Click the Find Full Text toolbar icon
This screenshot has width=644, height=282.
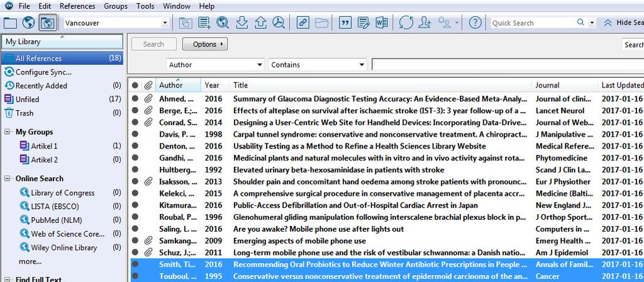pos(279,23)
